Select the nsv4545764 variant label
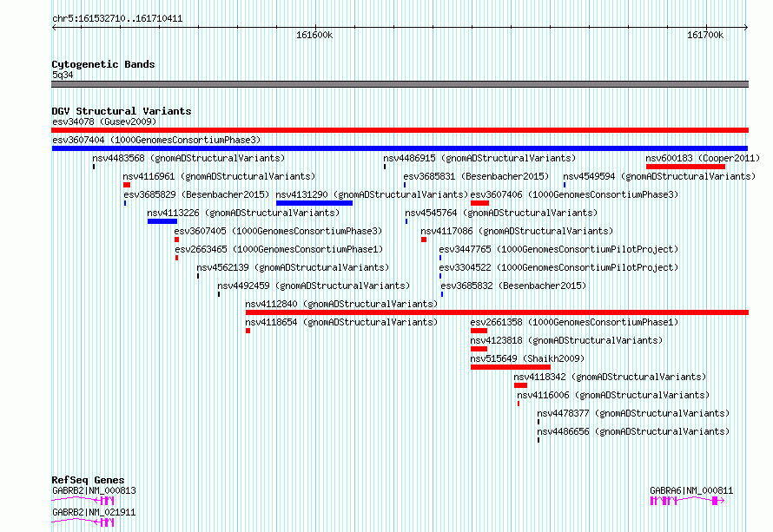Viewport: 773px width, 532px height. (x=501, y=213)
